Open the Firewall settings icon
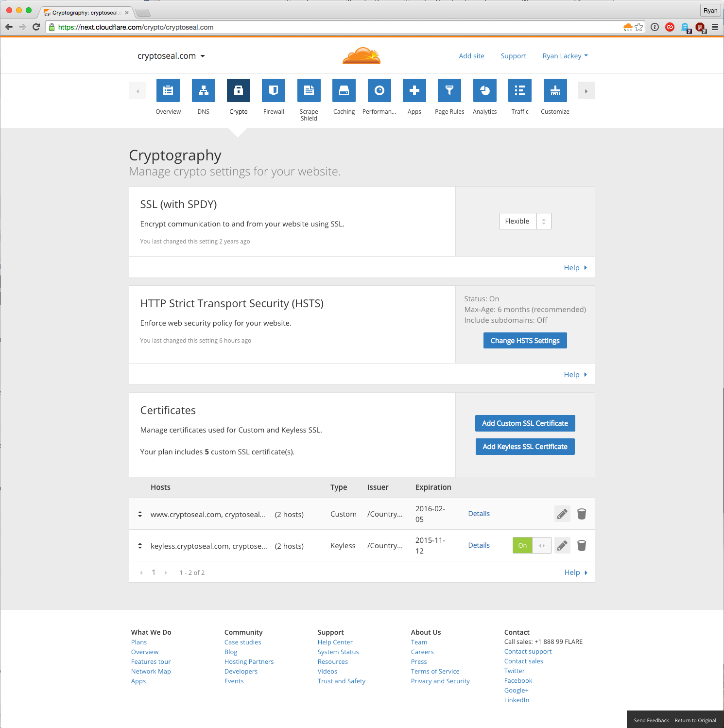The height and width of the screenshot is (728, 724). [274, 90]
